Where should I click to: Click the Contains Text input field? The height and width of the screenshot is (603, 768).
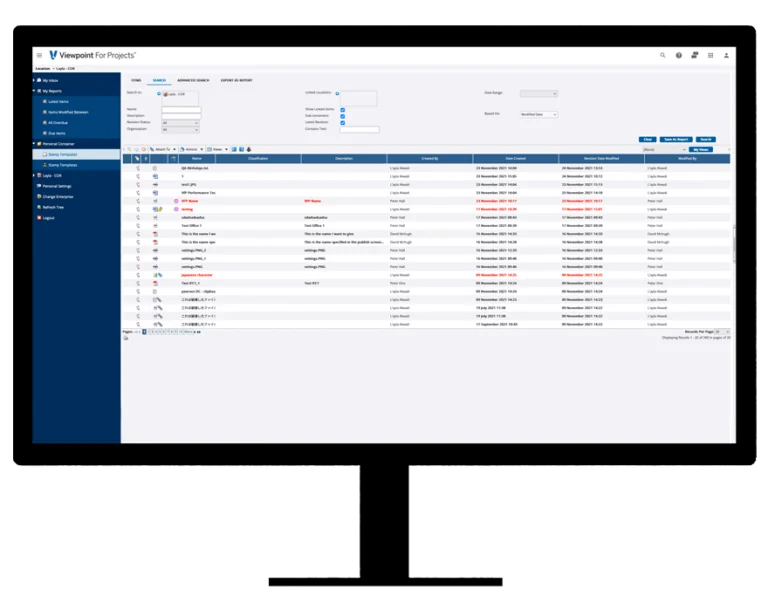pos(359,129)
